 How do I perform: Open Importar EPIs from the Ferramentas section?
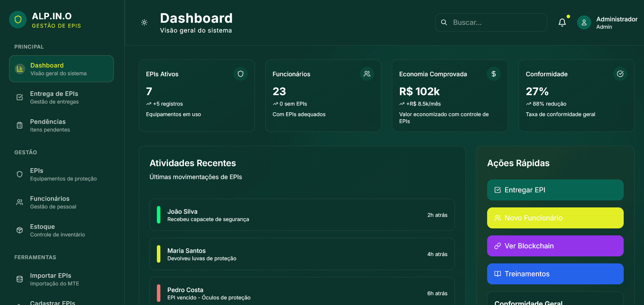(x=61, y=279)
